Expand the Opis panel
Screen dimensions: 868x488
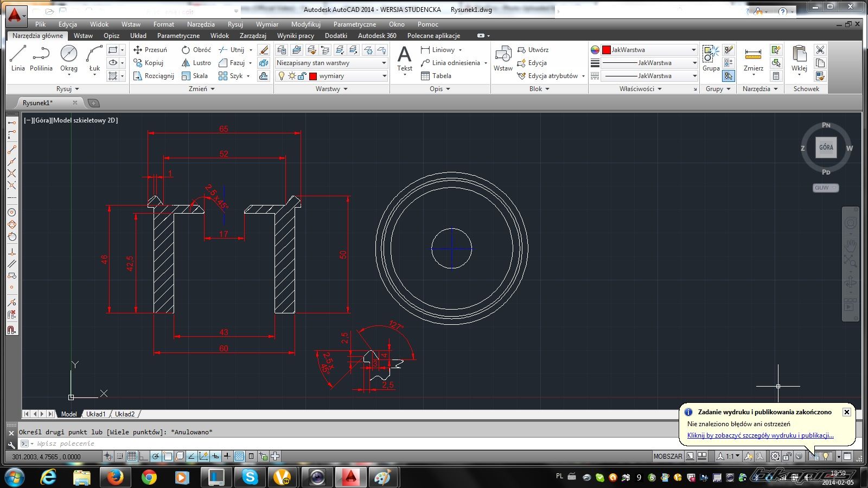tap(440, 89)
